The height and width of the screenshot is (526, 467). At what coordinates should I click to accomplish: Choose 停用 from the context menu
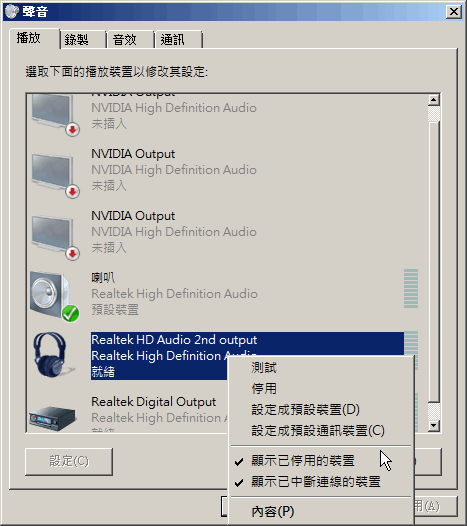320,389
